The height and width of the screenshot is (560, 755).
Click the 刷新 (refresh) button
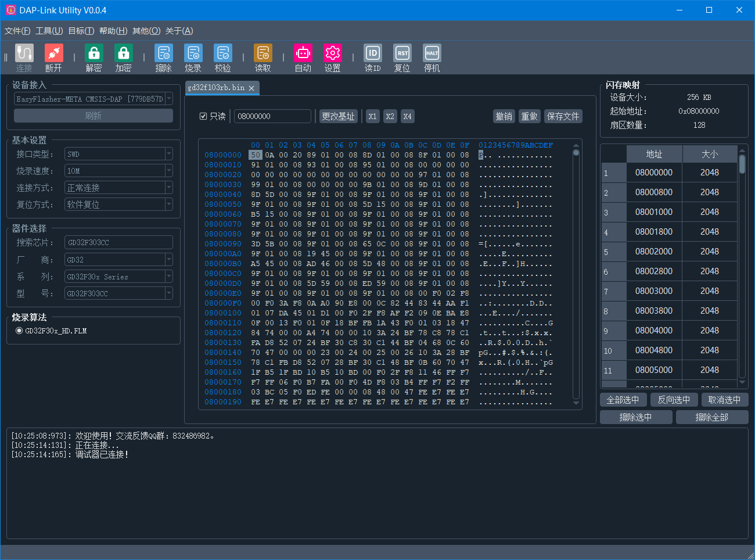(x=94, y=116)
